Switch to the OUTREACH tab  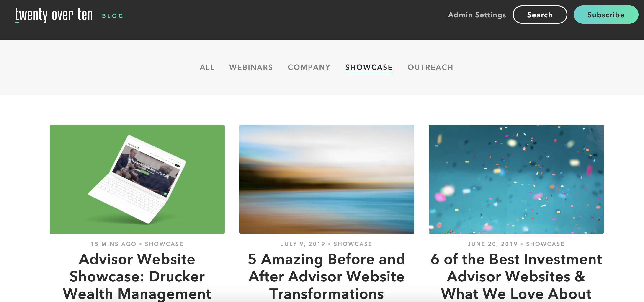430,67
